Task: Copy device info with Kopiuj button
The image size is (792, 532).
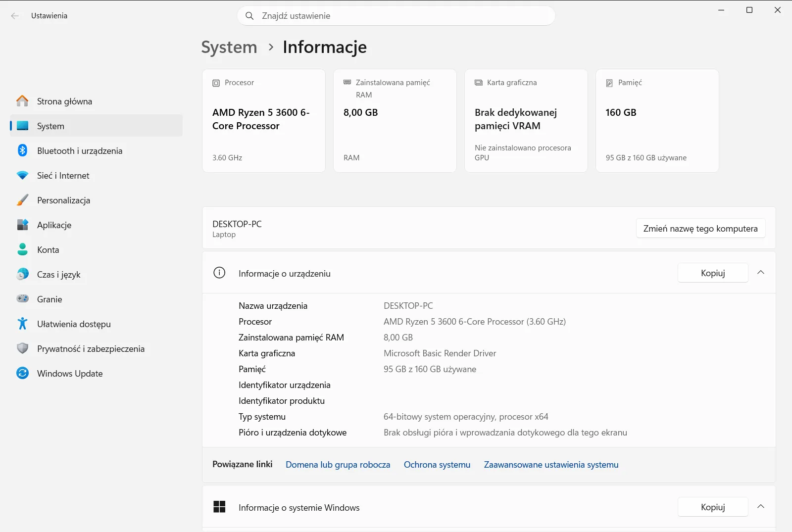Action: (713, 273)
